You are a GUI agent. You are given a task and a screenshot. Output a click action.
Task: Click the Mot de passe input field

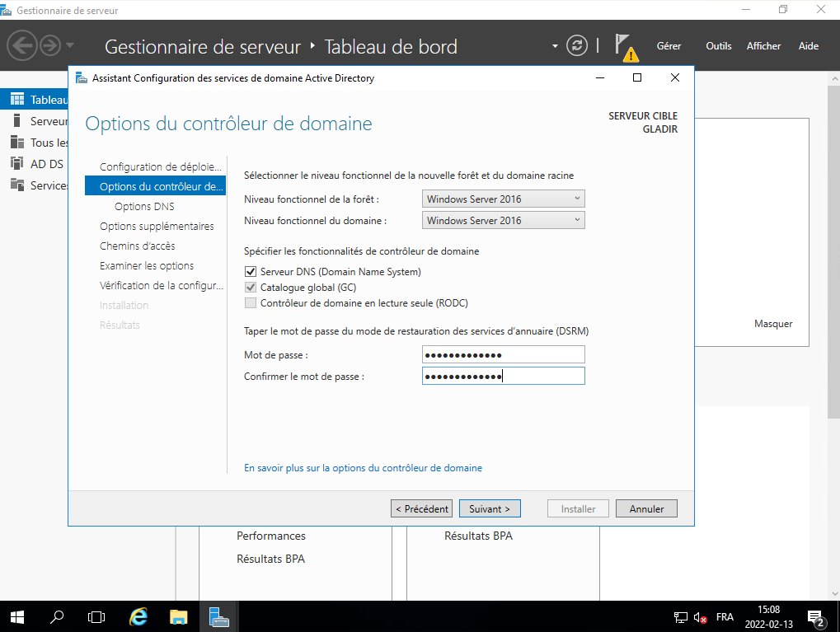click(503, 355)
